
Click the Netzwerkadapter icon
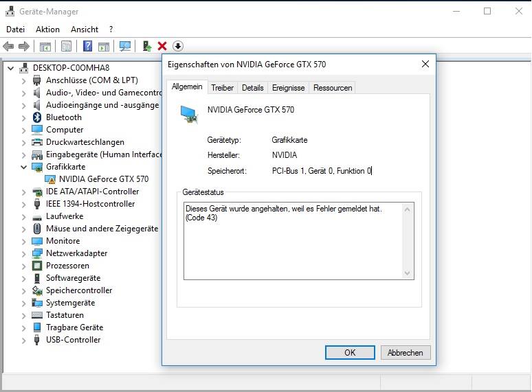pyautogui.click(x=37, y=253)
